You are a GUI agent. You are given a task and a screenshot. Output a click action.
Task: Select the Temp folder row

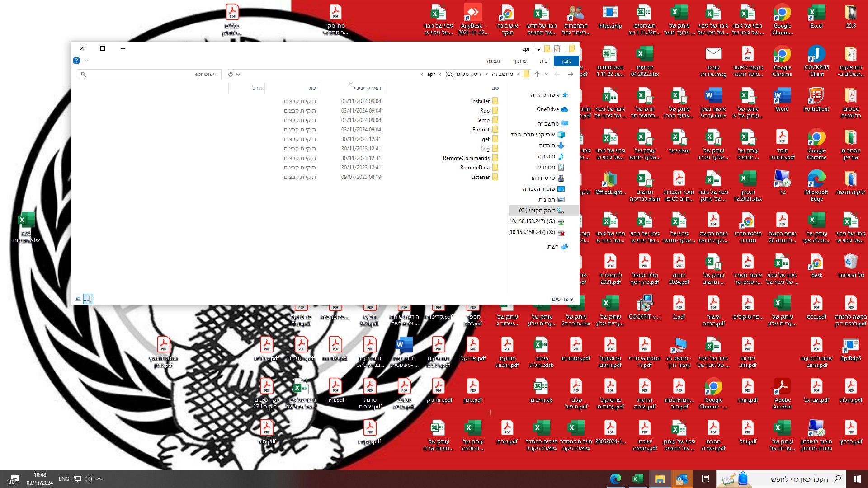coord(391,120)
